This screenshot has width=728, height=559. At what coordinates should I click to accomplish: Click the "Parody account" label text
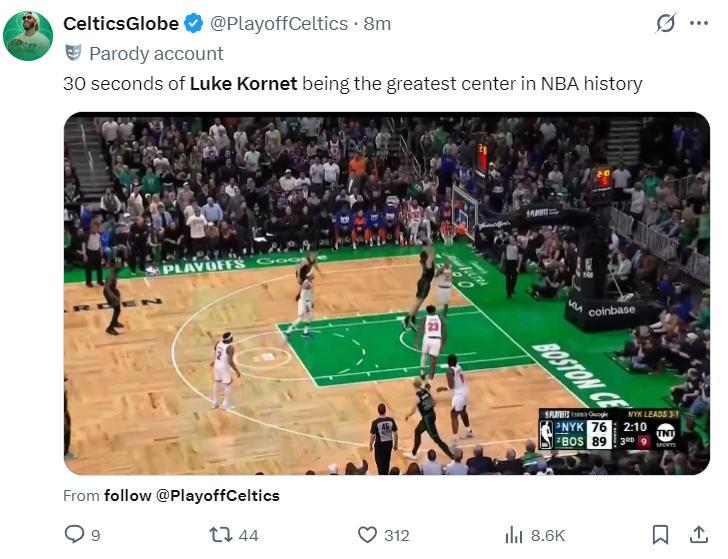tap(156, 53)
